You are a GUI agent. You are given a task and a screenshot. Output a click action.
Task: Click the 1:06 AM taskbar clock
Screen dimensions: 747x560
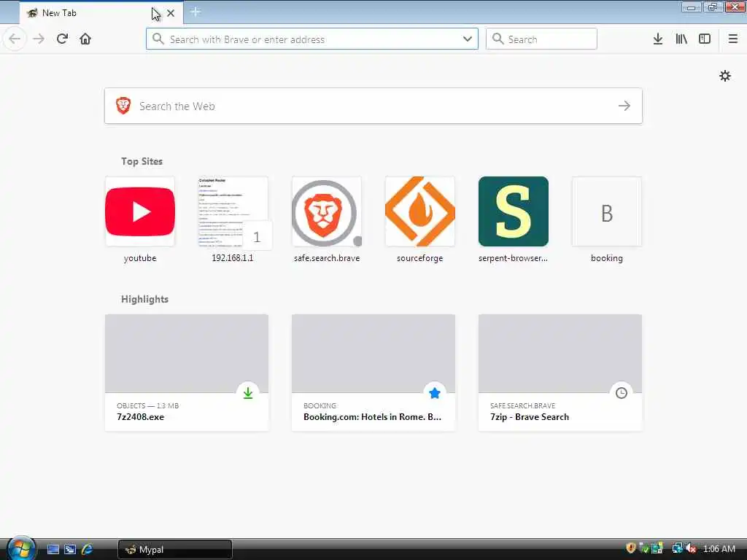click(719, 549)
